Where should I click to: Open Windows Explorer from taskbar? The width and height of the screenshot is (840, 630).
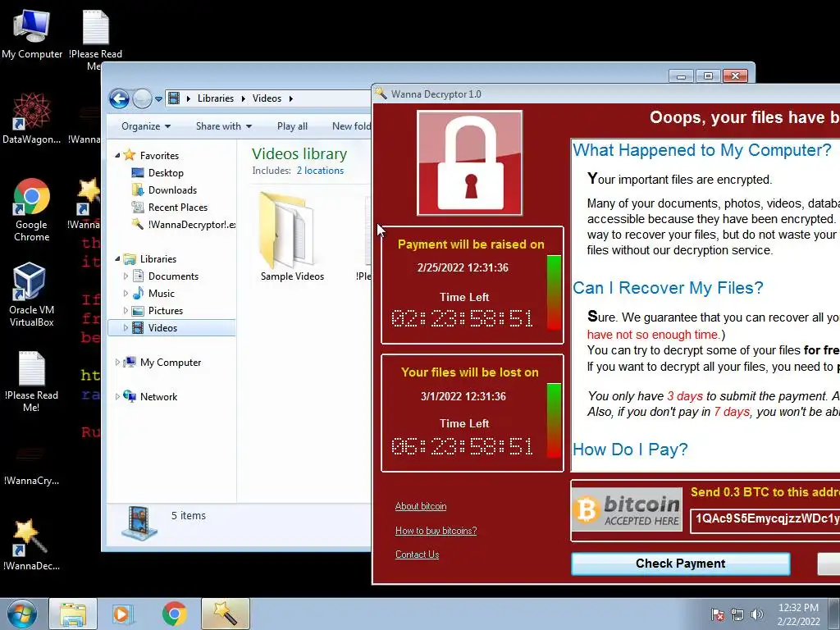click(73, 614)
